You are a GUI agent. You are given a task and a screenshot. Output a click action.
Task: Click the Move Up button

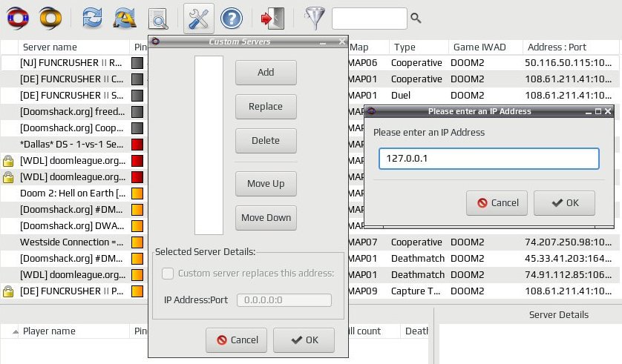tap(266, 184)
